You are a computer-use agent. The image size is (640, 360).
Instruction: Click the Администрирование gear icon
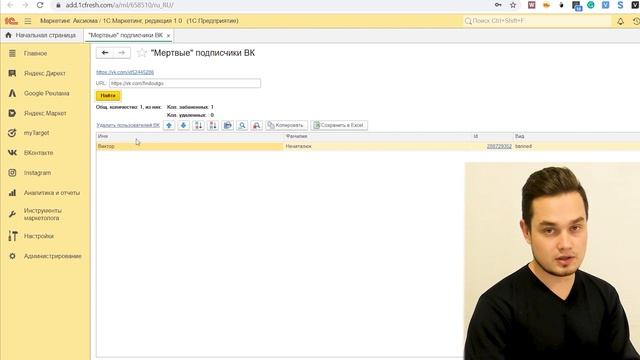coord(12,256)
